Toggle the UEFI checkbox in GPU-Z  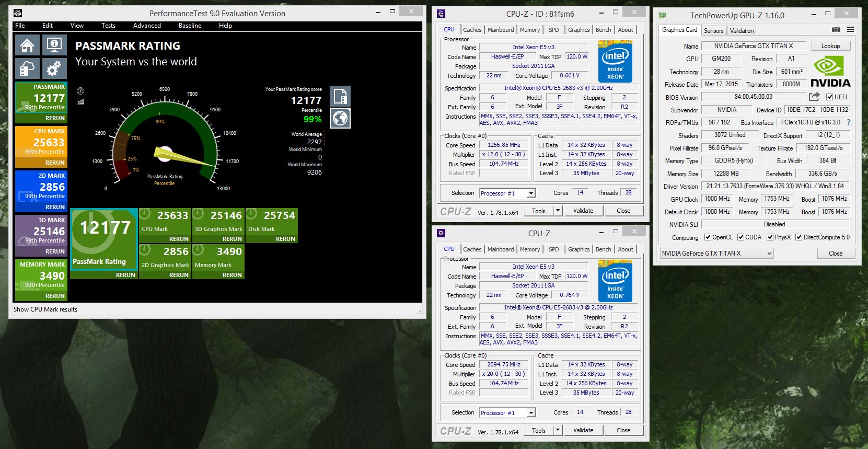click(x=829, y=97)
